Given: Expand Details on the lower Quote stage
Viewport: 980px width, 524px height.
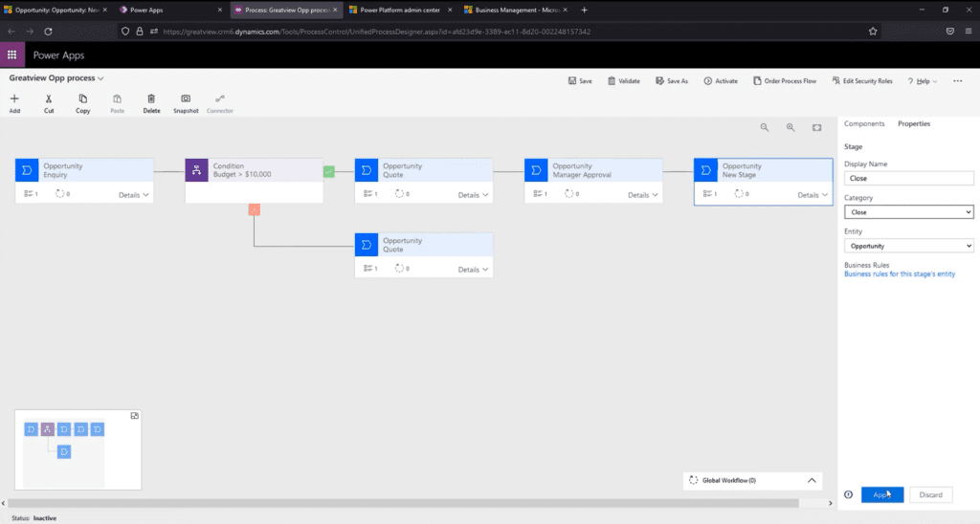Looking at the screenshot, I should pos(473,270).
